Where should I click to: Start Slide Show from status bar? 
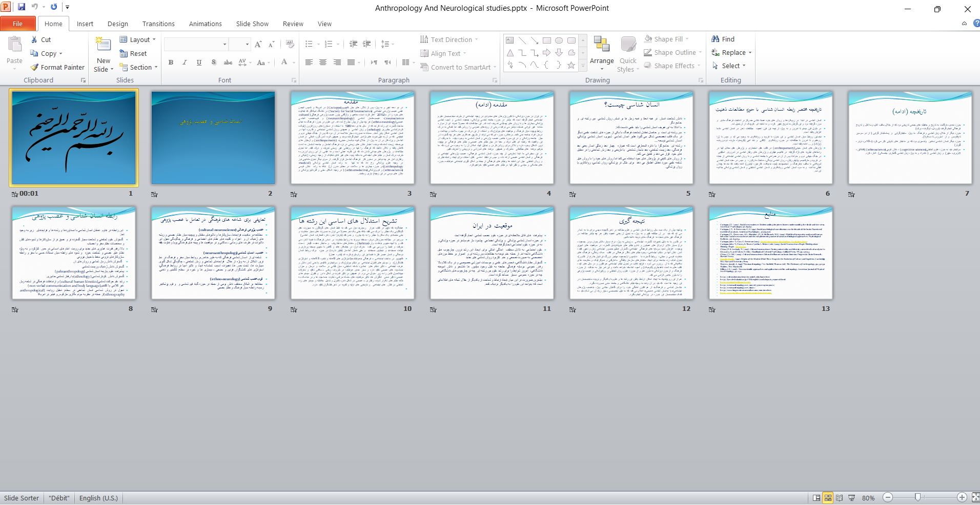pyautogui.click(x=851, y=498)
